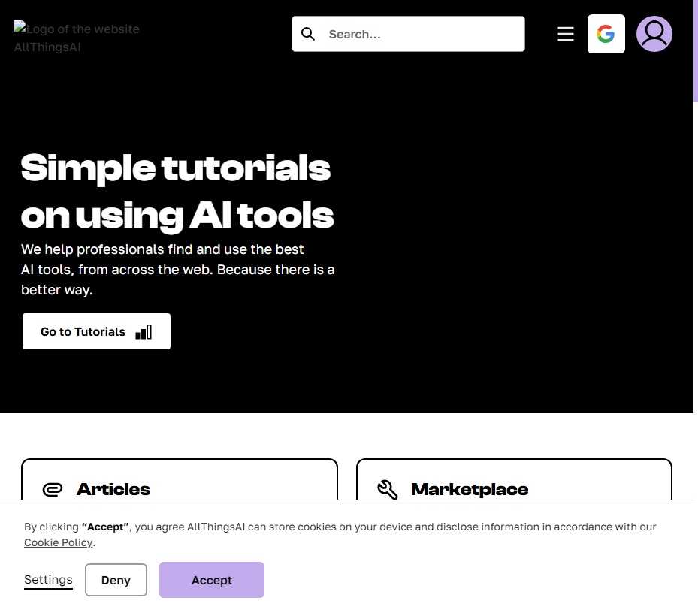Click the magnifying glass search icon

point(308,34)
